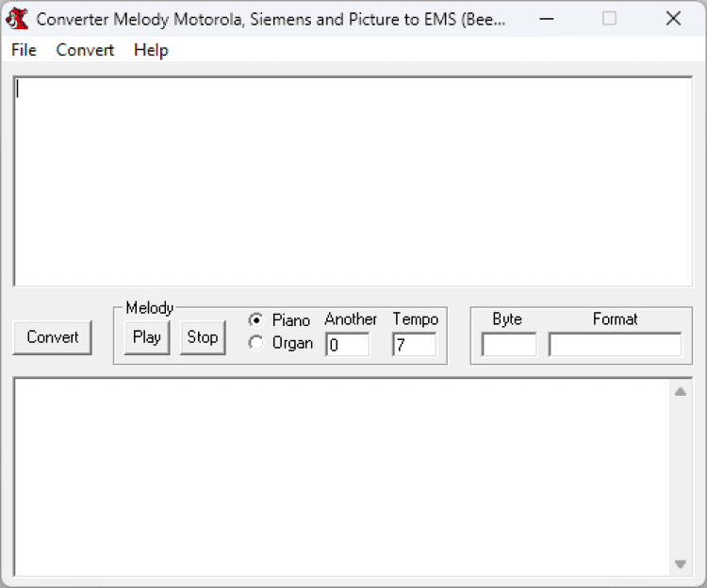
Task: Click inside the upper melody text area
Action: click(x=353, y=182)
